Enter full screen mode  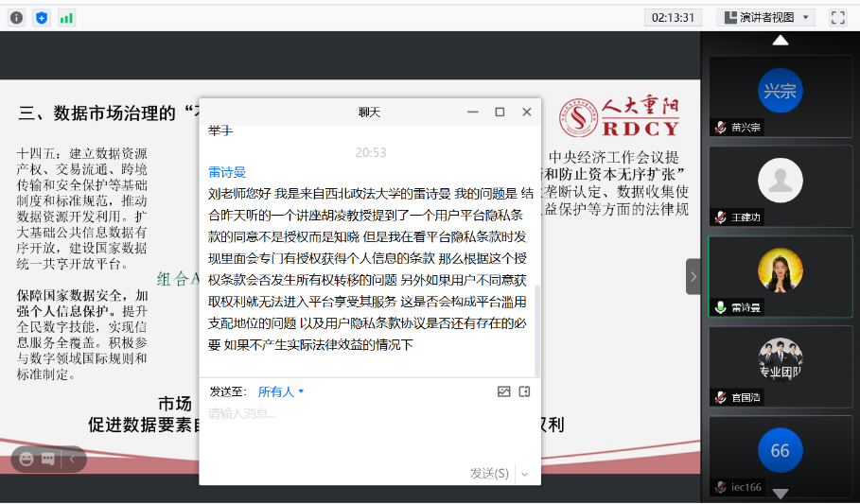[837, 17]
